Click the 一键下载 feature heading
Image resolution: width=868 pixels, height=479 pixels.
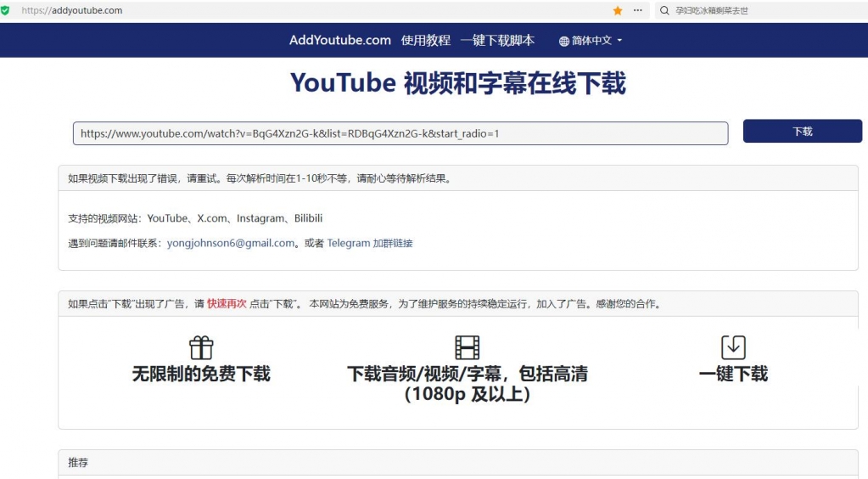tap(733, 374)
